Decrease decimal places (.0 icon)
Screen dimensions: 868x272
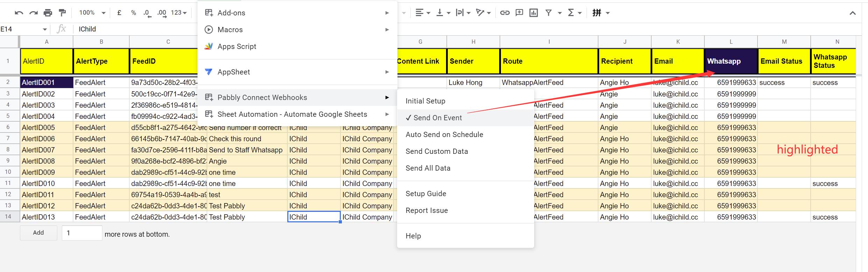(147, 13)
